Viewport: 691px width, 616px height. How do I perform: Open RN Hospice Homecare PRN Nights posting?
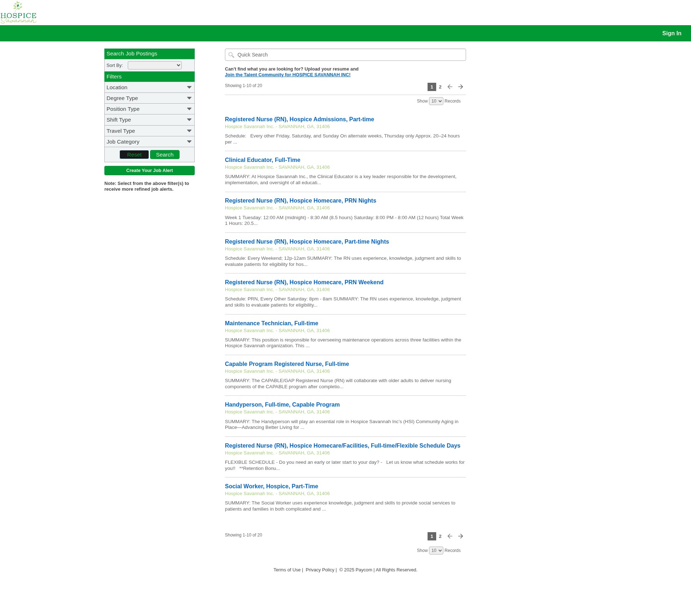[x=301, y=200]
